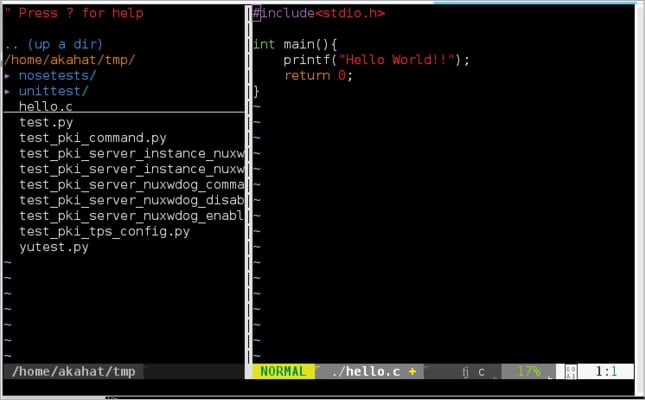Go up via '.. (up a dir)'
645x400 pixels.
[x=53, y=44]
